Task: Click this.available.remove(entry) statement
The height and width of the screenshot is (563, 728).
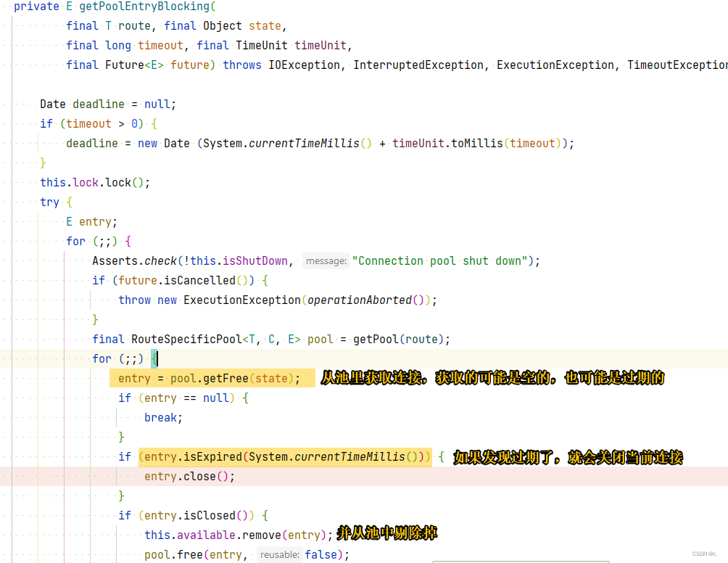Action: coord(238,535)
